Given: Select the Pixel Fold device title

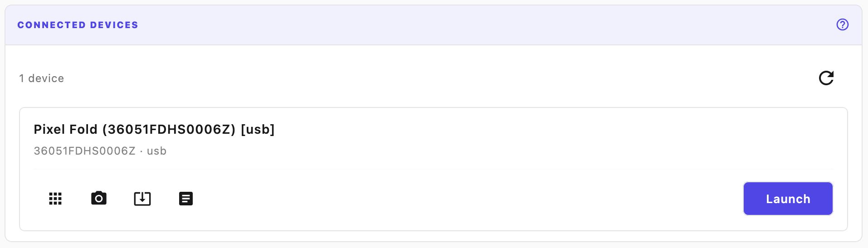Looking at the screenshot, I should pyautogui.click(x=154, y=130).
